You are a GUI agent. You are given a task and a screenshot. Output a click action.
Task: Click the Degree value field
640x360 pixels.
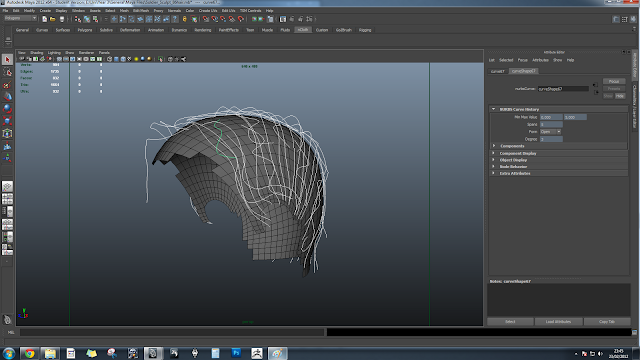click(x=551, y=139)
